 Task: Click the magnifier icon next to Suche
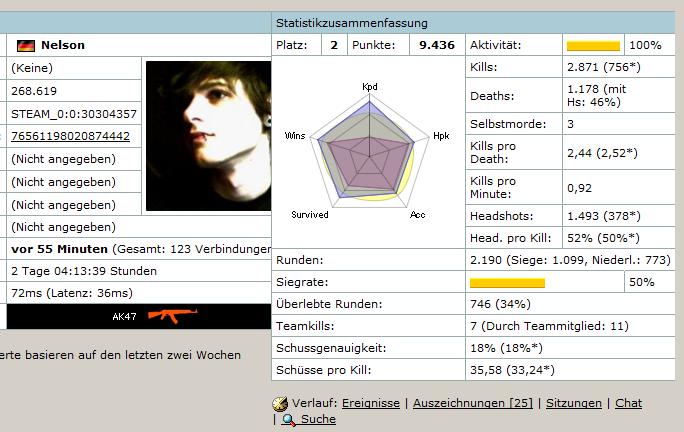[289, 420]
